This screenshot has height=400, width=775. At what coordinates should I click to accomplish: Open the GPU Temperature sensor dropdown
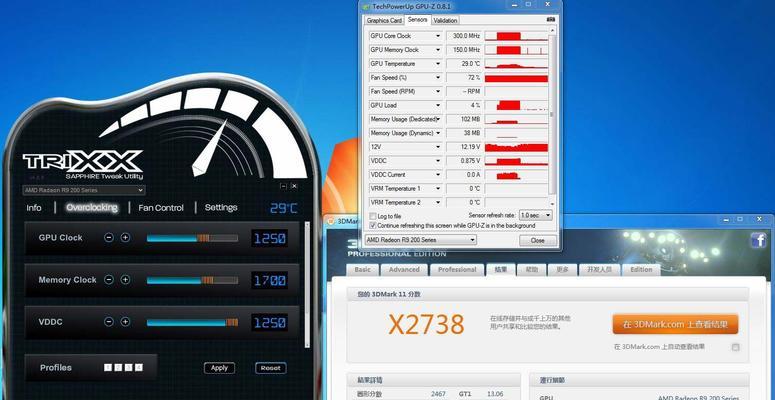438,64
